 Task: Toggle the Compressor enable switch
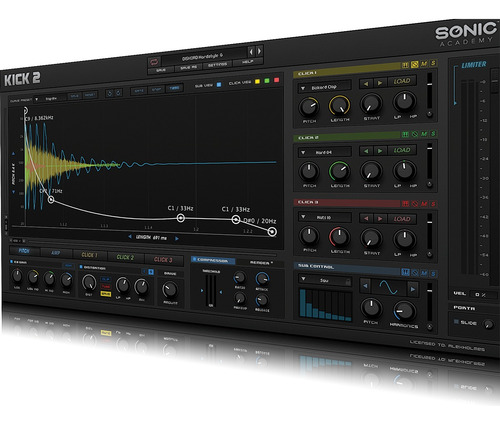click(194, 259)
